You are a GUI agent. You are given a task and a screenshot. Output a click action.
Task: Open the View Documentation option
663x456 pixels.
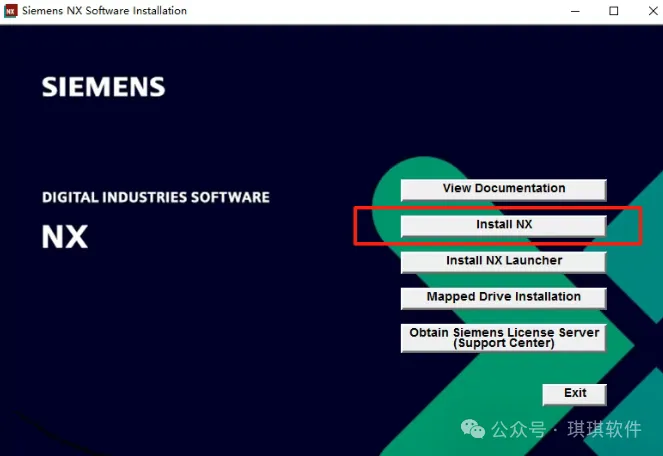(x=503, y=190)
